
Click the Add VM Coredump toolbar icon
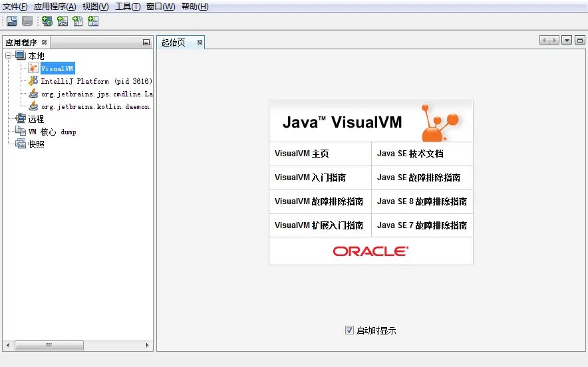pyautogui.click(x=78, y=21)
